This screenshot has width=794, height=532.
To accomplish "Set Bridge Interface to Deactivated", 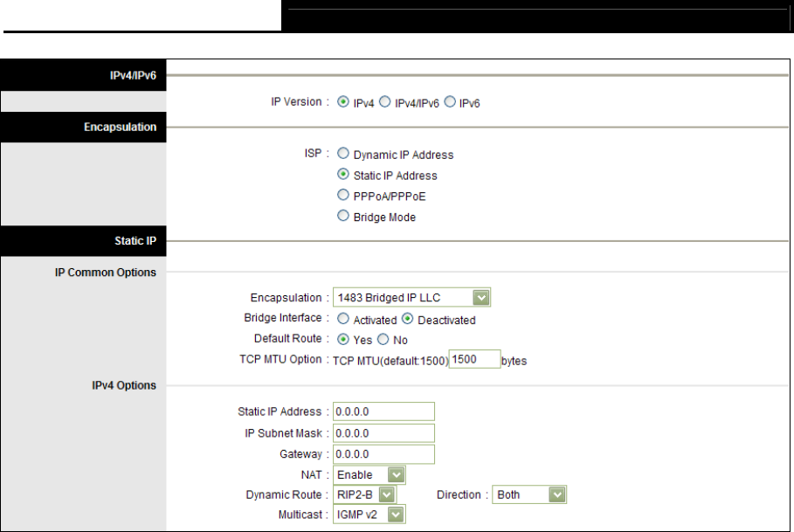I will 408,318.
